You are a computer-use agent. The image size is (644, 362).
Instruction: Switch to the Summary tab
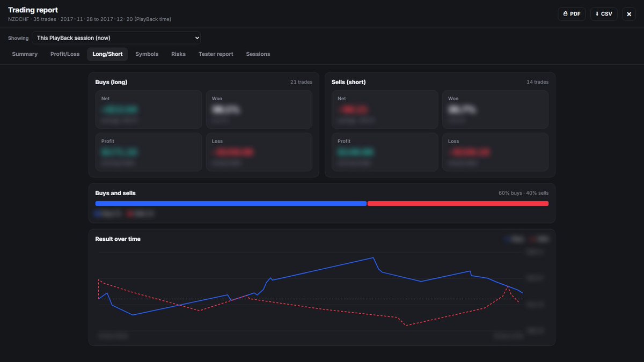point(25,54)
